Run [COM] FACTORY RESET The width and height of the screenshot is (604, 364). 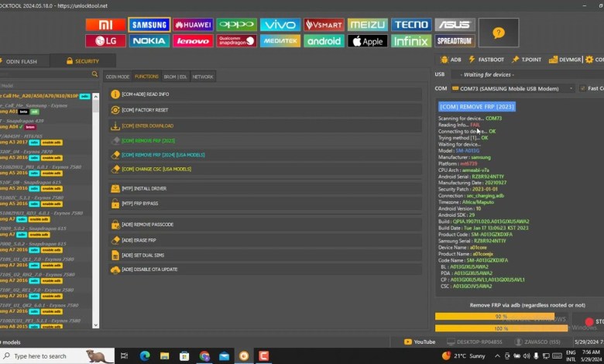[x=265, y=110]
